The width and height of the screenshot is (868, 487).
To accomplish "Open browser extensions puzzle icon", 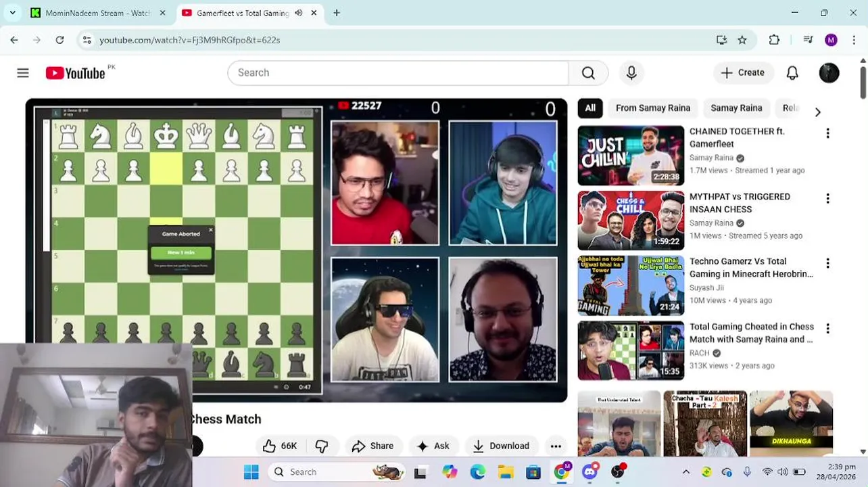I will (775, 40).
